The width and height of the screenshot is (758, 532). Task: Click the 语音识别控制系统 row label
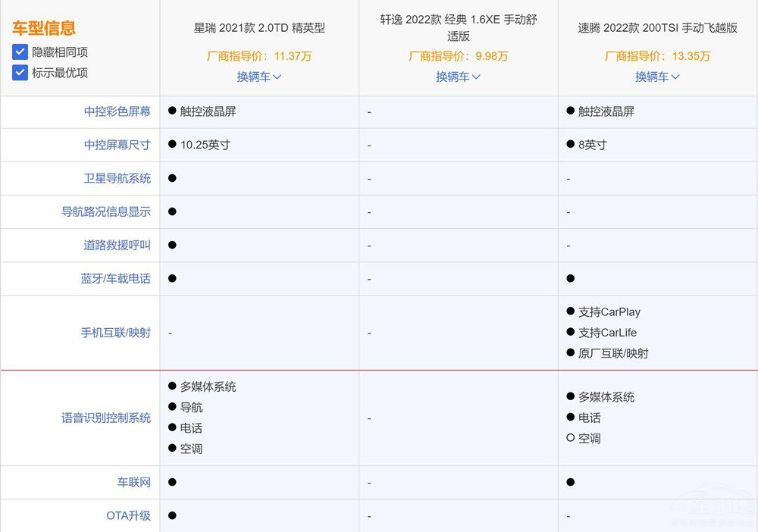106,418
